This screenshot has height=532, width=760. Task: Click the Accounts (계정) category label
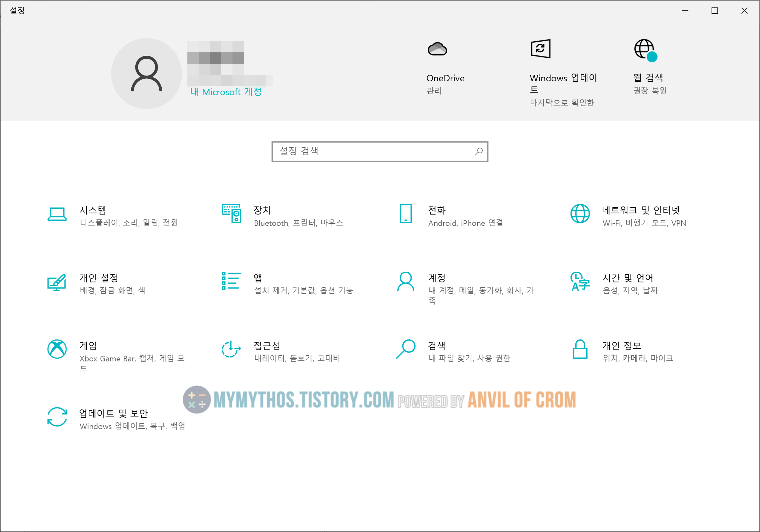(437, 278)
